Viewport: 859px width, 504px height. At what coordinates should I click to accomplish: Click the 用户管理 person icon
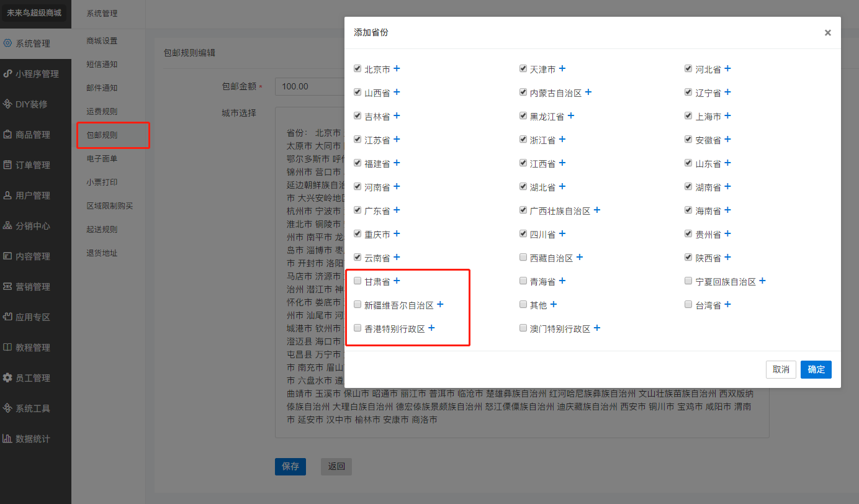pyautogui.click(x=7, y=196)
